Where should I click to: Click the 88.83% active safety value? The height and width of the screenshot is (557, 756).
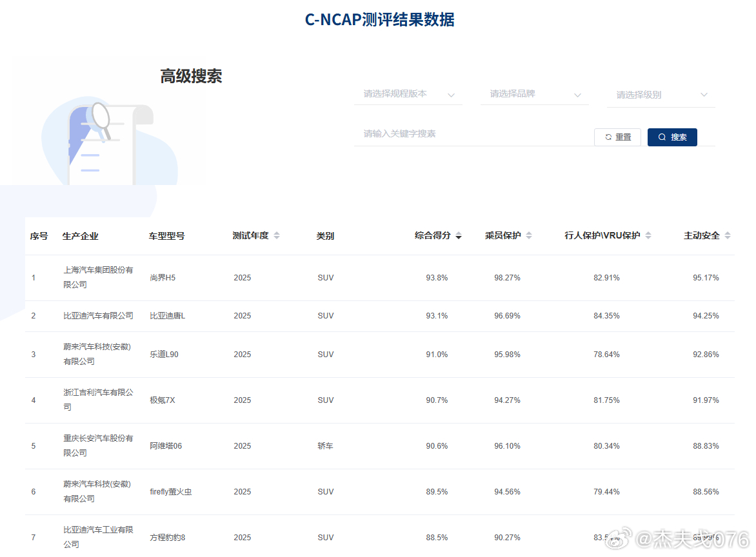pos(706,446)
